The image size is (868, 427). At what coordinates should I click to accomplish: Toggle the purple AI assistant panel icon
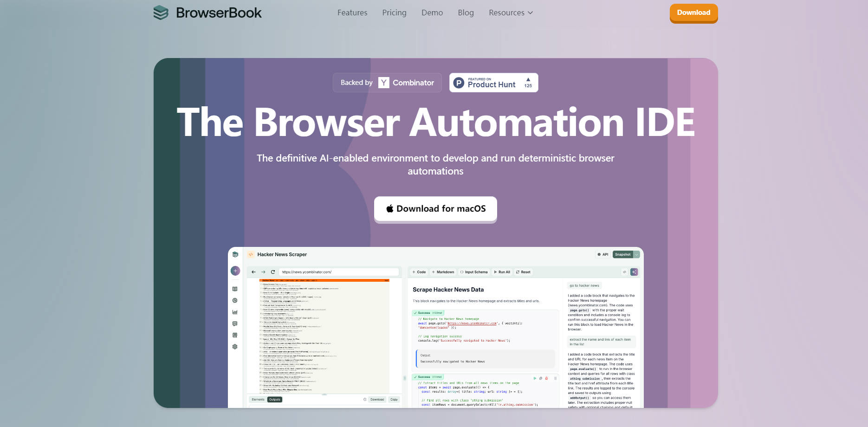(634, 272)
